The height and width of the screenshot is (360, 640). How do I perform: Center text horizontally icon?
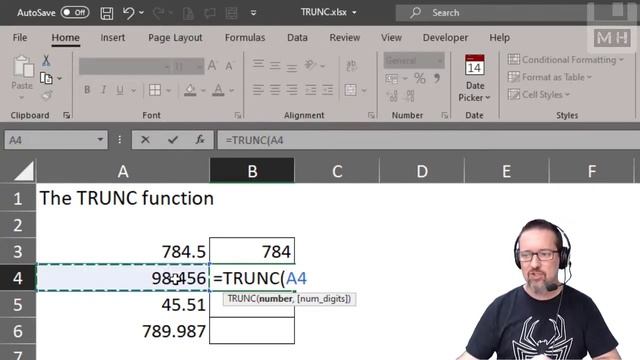[x=275, y=90]
